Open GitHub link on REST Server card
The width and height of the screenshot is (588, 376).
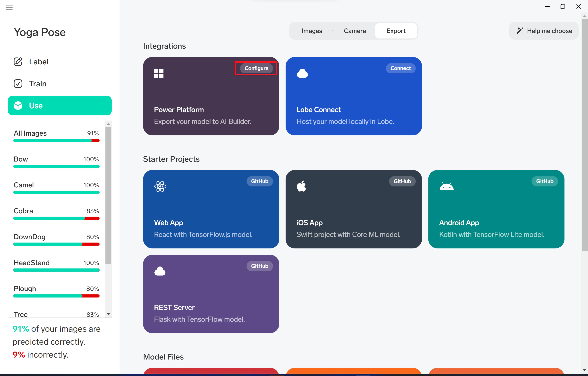click(260, 266)
